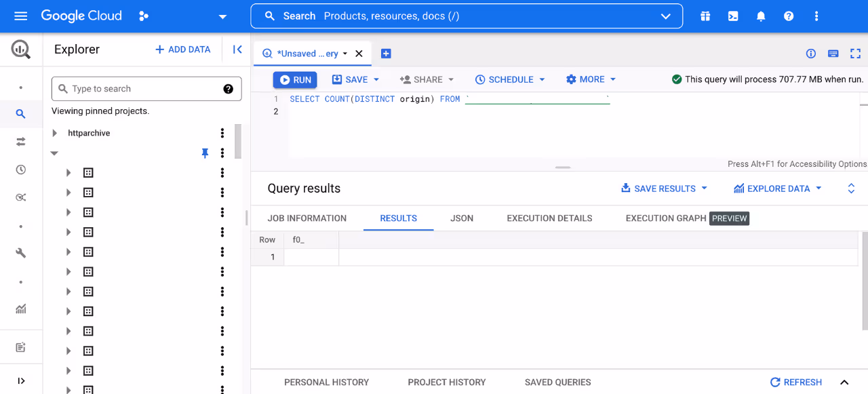
Task: Toggle the keyboard shortcuts icon above the editor
Action: pyautogui.click(x=833, y=53)
